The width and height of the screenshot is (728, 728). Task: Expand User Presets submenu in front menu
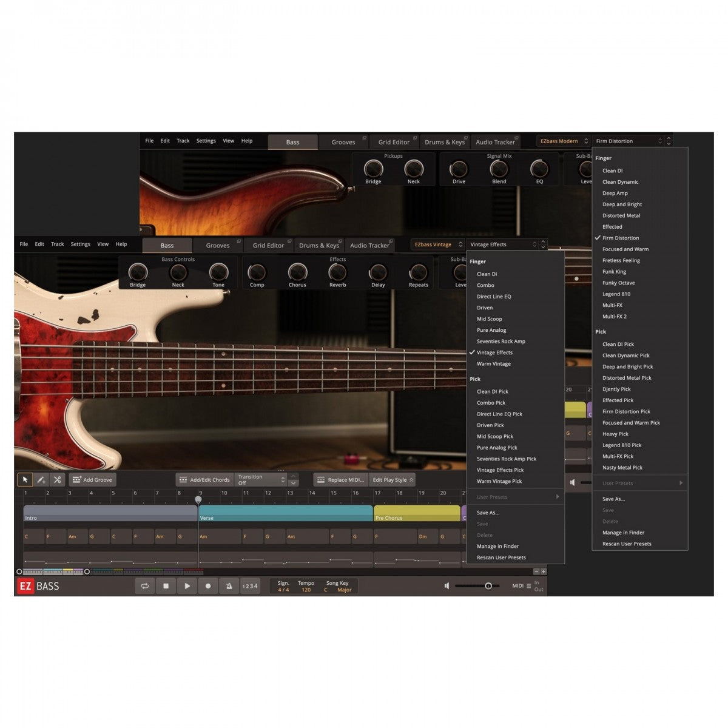(515, 497)
